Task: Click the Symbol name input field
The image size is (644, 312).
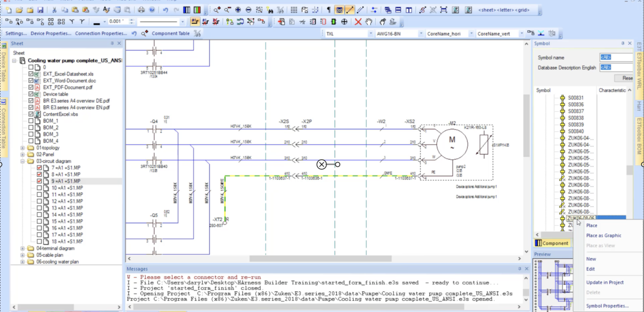Action: point(615,57)
